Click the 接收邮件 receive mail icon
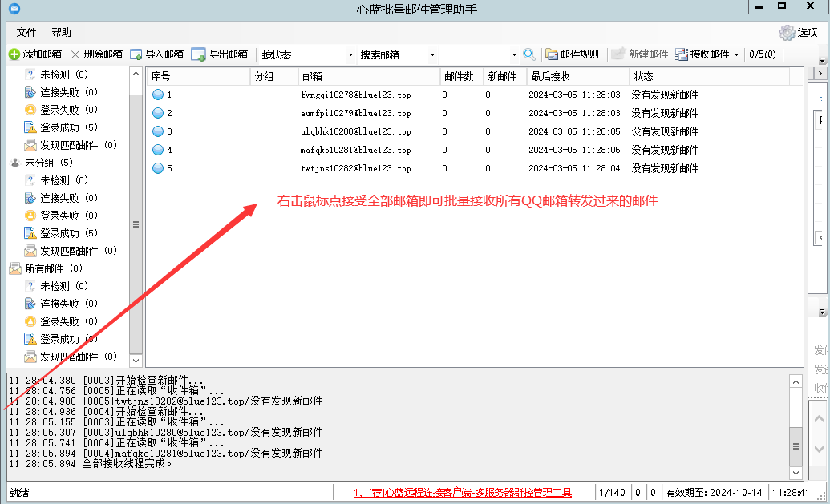The image size is (830, 504). pyautogui.click(x=682, y=54)
